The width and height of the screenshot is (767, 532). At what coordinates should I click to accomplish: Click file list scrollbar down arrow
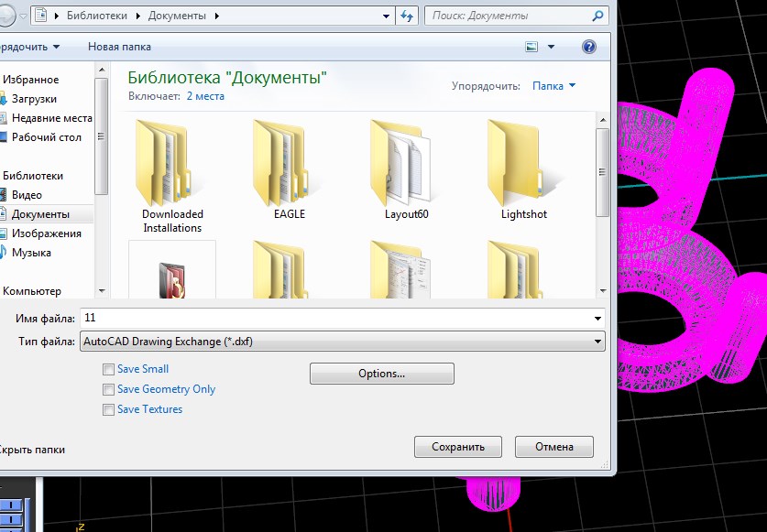coord(603,291)
